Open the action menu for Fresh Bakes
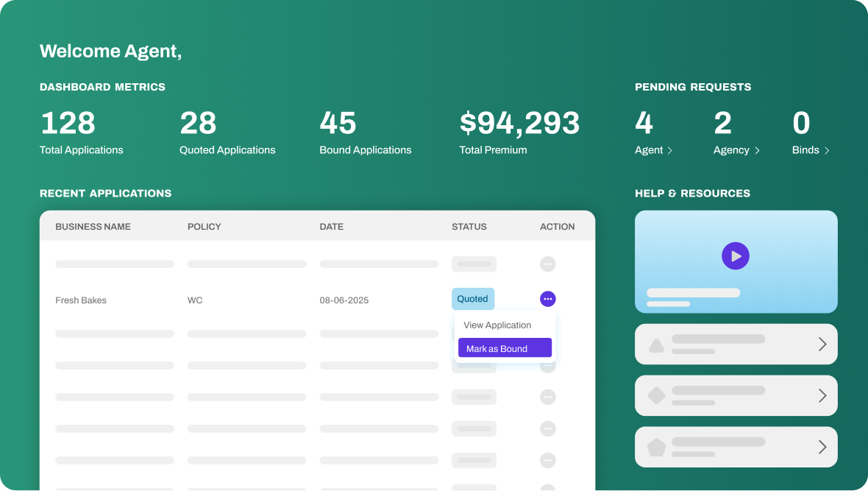This screenshot has width=868, height=491. [547, 300]
